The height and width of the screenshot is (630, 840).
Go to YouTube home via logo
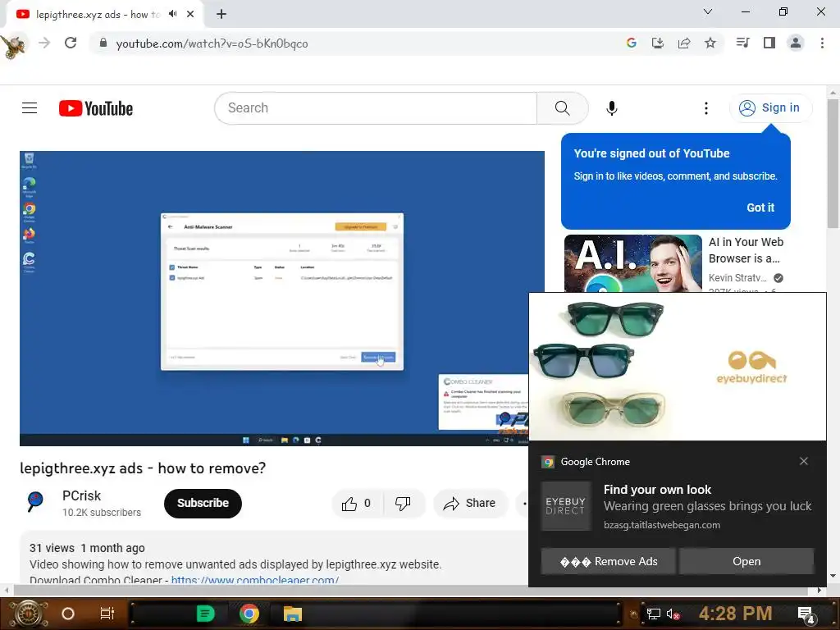tap(96, 108)
